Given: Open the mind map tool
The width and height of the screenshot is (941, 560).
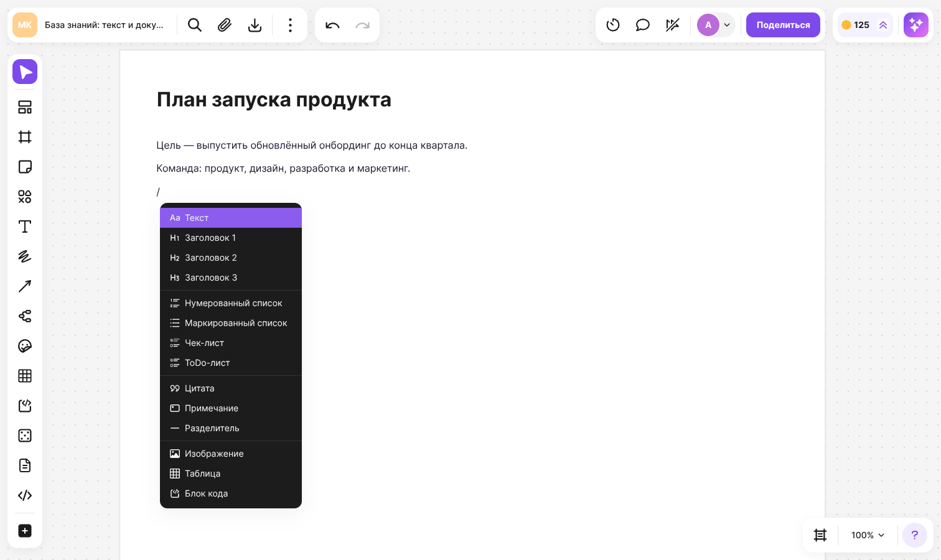Looking at the screenshot, I should tap(25, 316).
